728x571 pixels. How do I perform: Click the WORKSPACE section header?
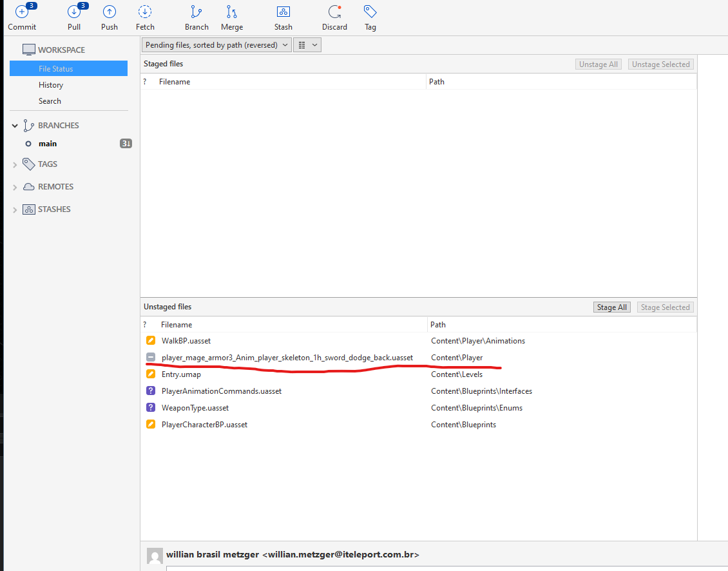(61, 50)
